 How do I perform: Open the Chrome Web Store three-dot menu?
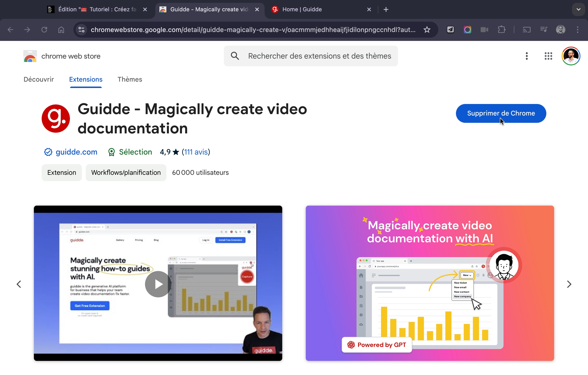(x=527, y=56)
